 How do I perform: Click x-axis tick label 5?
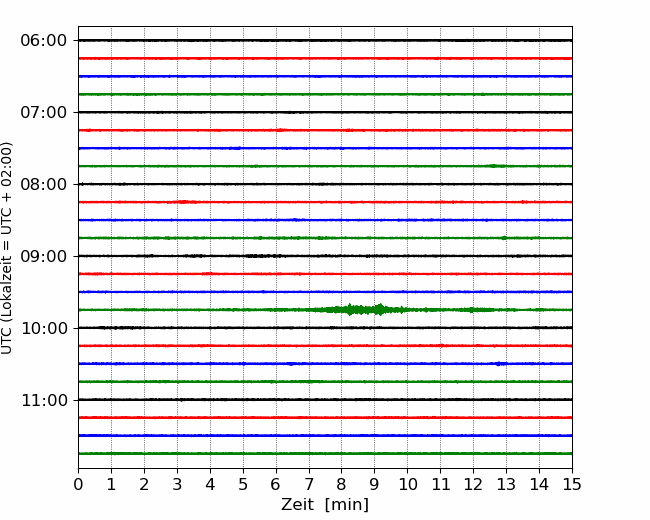click(243, 484)
